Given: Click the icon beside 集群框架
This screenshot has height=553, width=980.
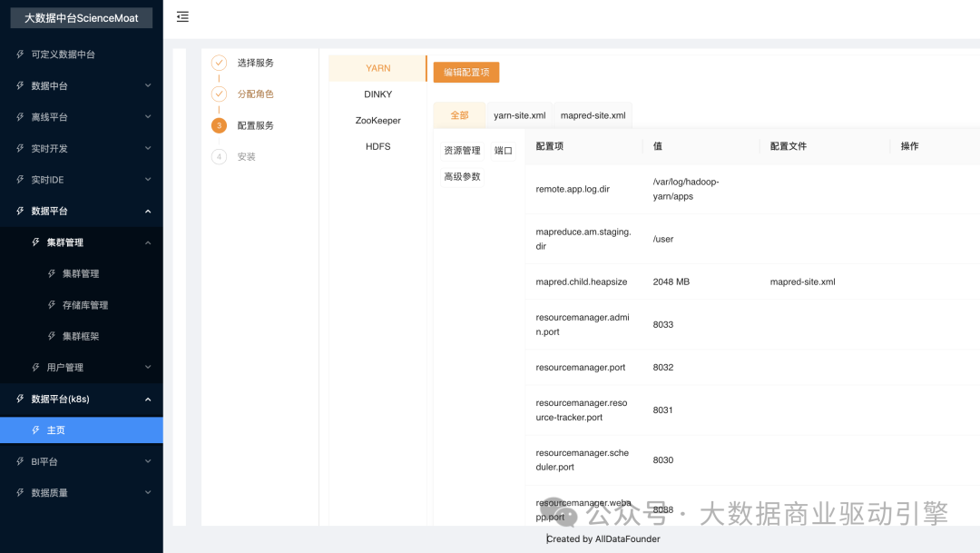Looking at the screenshot, I should tap(52, 336).
